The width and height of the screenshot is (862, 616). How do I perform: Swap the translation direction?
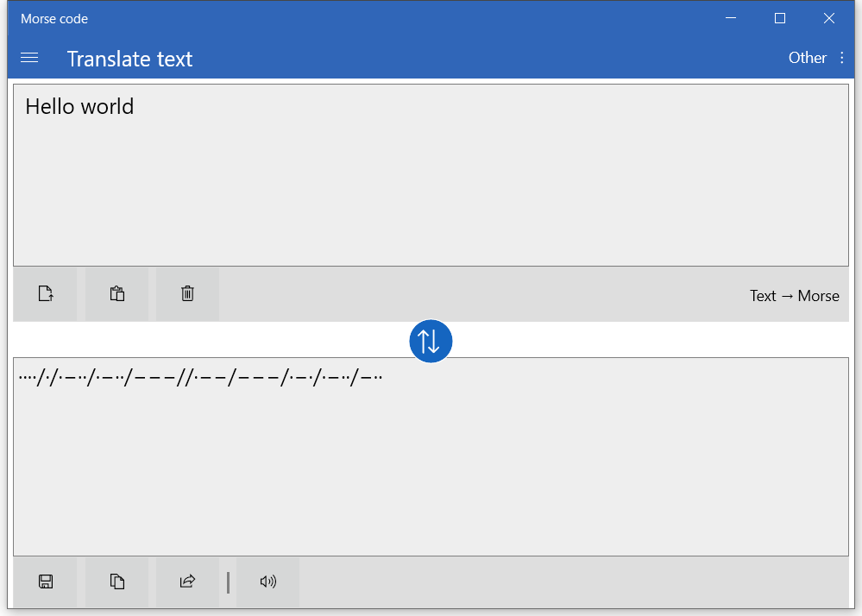tap(431, 341)
